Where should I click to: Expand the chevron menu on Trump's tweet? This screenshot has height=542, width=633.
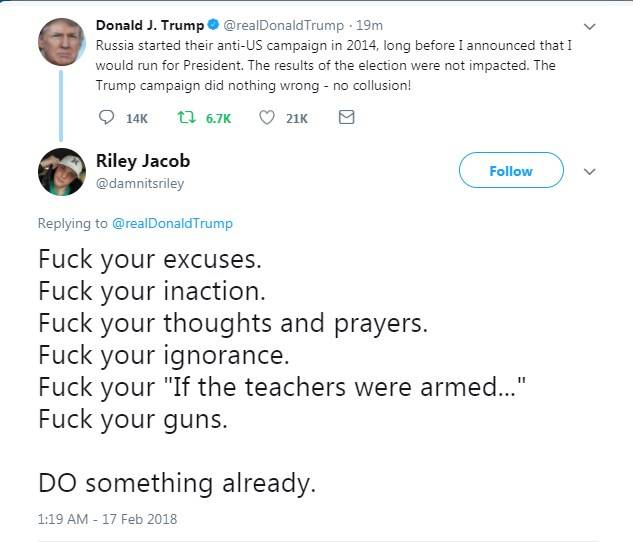[589, 26]
